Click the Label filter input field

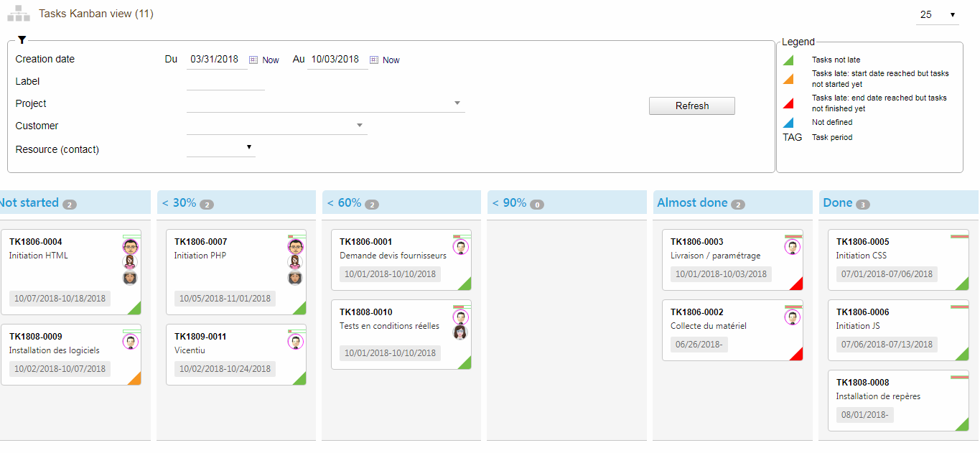coord(225,82)
